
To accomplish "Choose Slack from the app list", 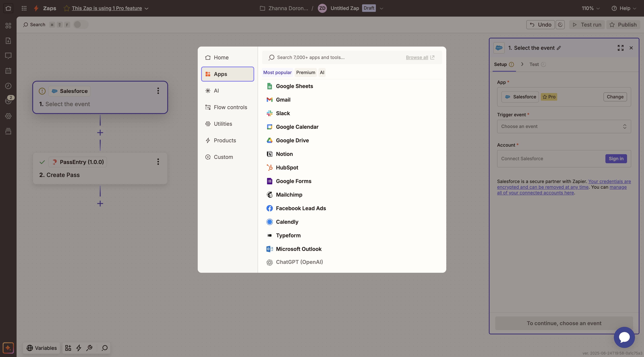I will click(x=352, y=113).
